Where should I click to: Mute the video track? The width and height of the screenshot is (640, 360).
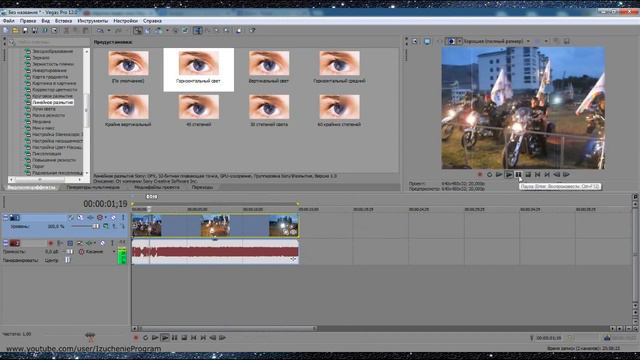click(113, 218)
